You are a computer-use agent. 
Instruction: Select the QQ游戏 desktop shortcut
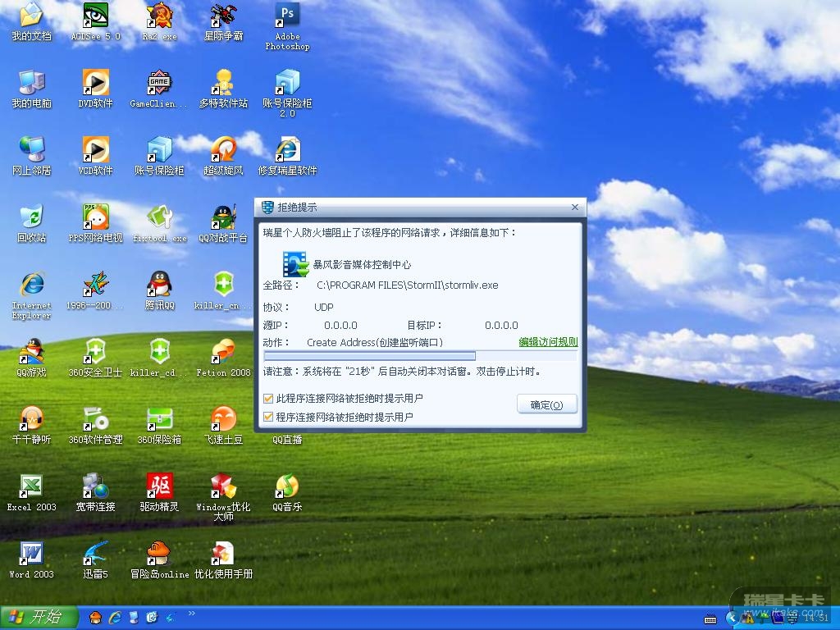(31, 358)
